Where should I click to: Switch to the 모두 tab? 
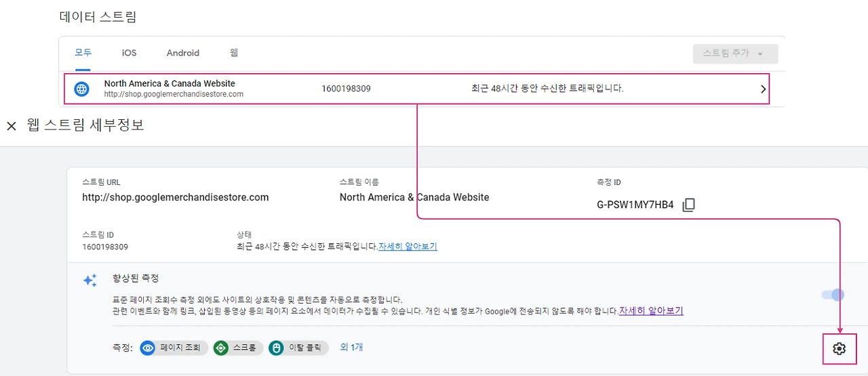point(83,53)
